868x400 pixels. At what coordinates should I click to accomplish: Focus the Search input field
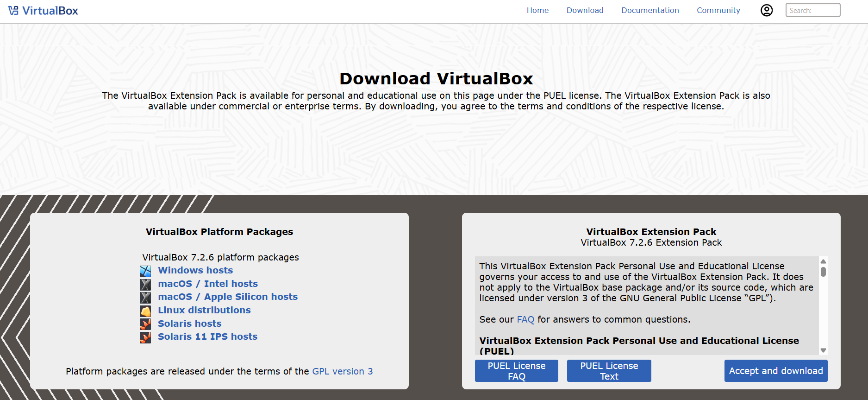point(813,10)
